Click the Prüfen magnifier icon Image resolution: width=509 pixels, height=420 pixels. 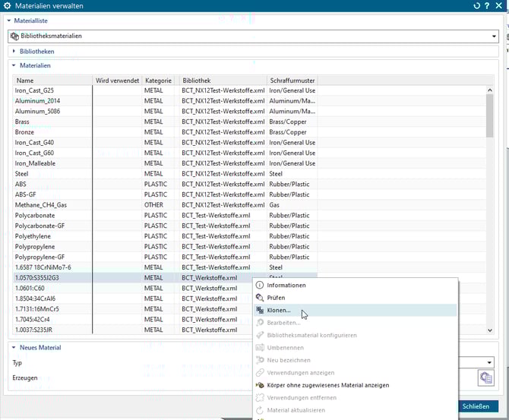[260, 298]
